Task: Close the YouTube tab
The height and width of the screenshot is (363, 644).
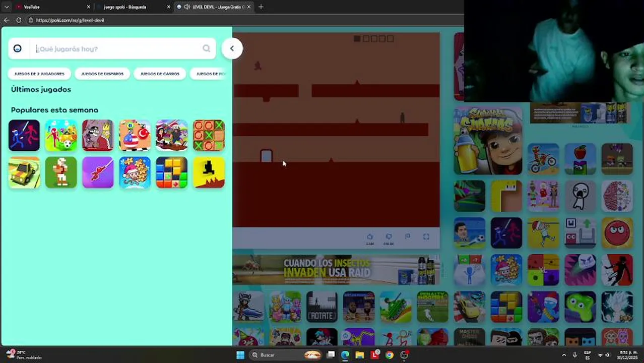Action: [x=88, y=7]
